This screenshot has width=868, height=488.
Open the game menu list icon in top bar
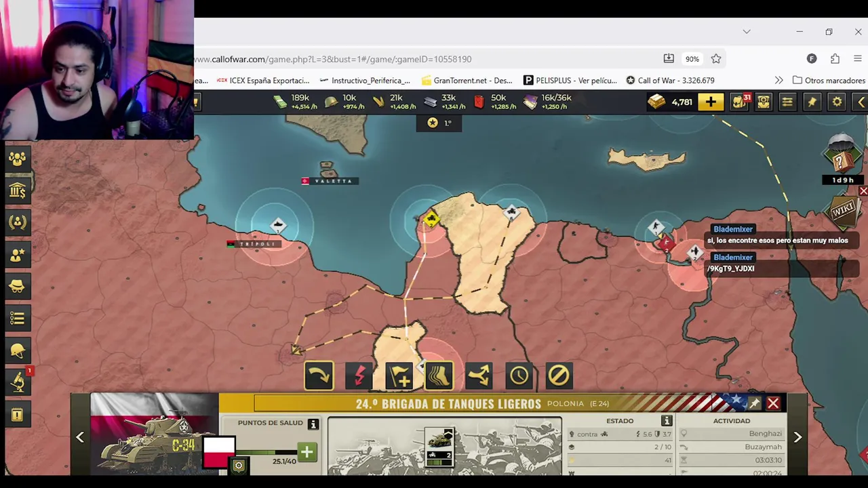[787, 102]
